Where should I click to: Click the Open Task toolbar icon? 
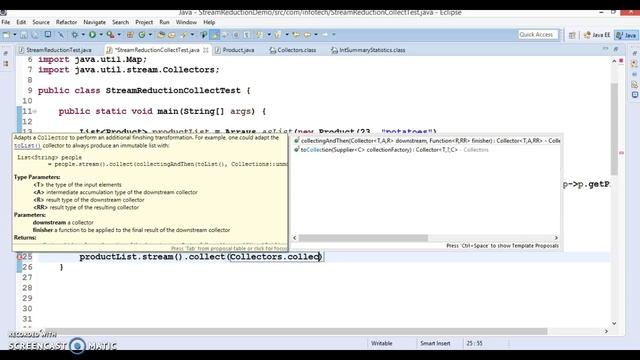[x=172, y=35]
